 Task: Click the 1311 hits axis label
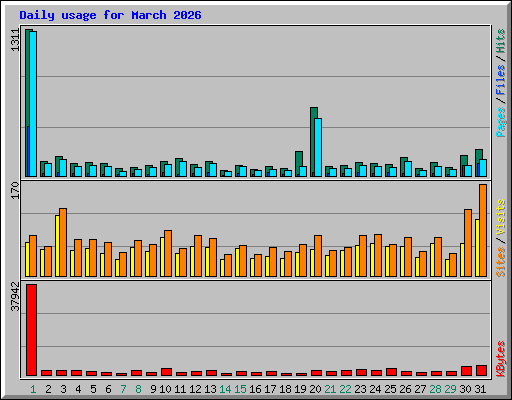pos(15,40)
